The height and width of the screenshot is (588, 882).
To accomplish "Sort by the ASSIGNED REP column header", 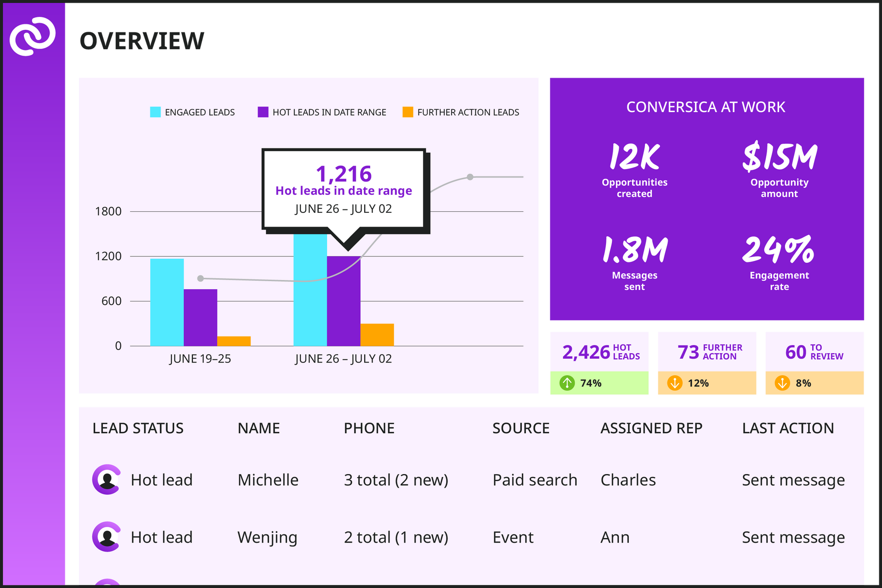I will click(x=651, y=429).
